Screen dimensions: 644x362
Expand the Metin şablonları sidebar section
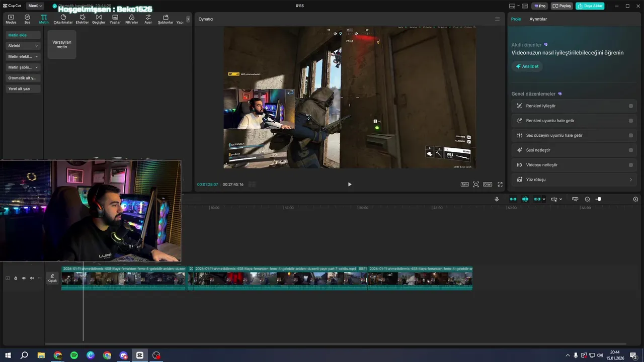[23, 67]
